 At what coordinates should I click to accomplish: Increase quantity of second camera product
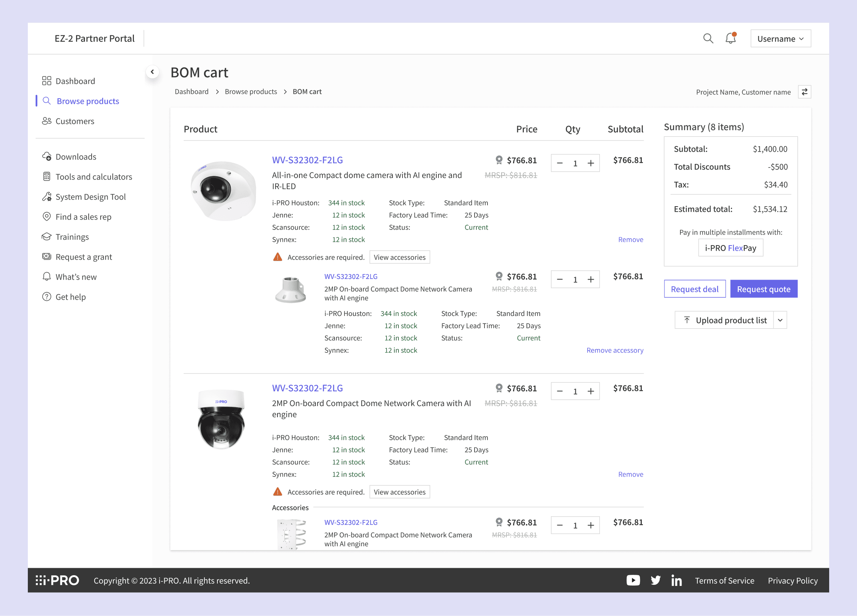click(x=591, y=391)
